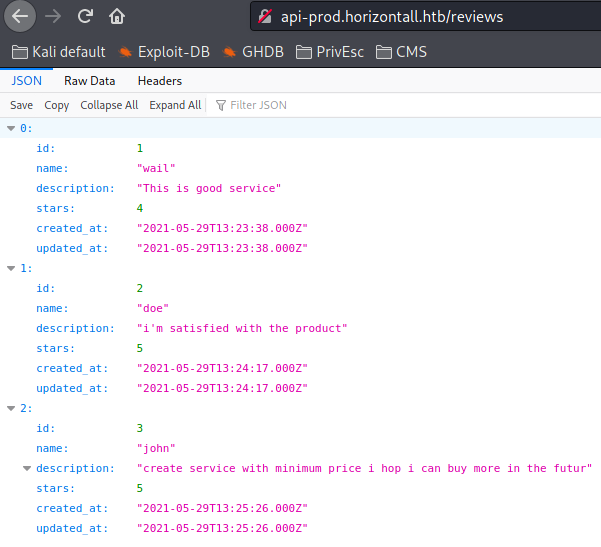Click the browser back arrow button

coord(21,16)
